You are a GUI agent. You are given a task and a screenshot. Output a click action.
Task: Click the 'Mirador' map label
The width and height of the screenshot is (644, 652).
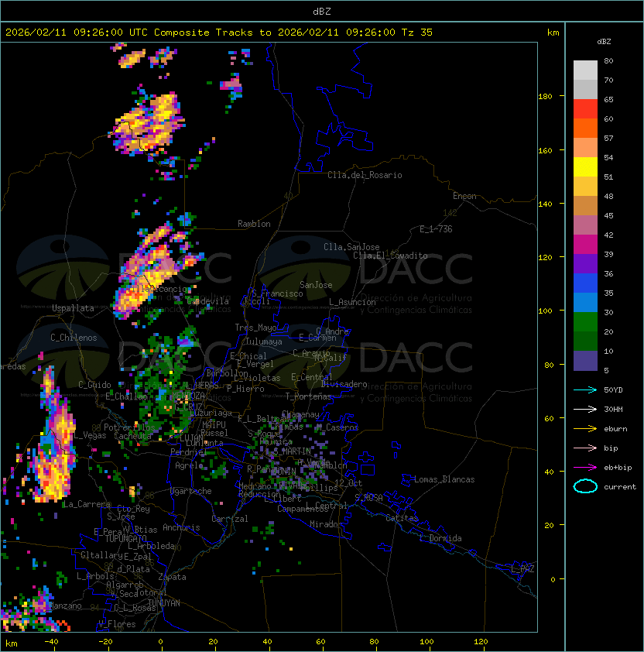(x=327, y=524)
